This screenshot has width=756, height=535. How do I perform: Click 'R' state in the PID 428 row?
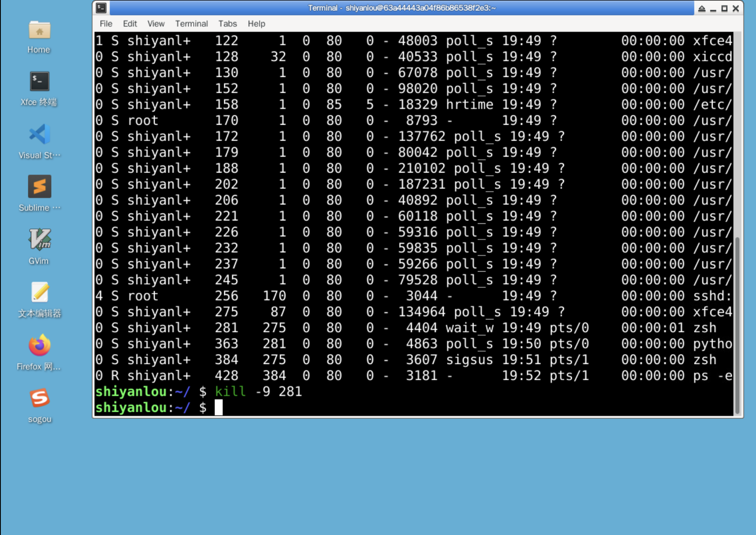115,376
